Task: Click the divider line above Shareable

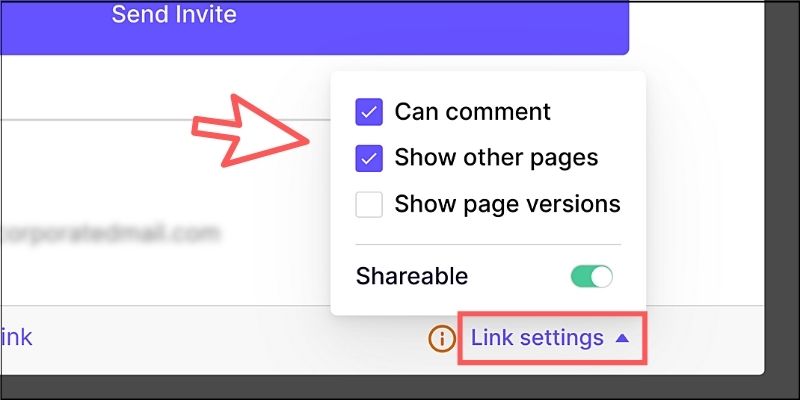Action: (x=488, y=245)
